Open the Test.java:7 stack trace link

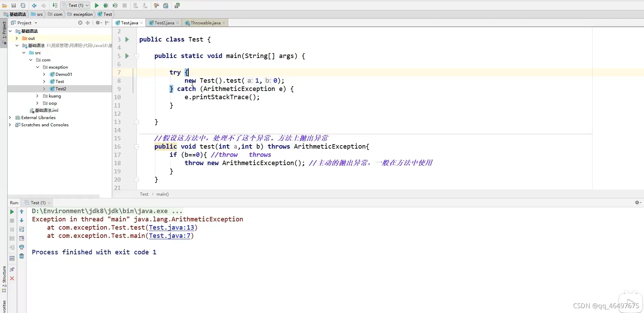point(169,236)
